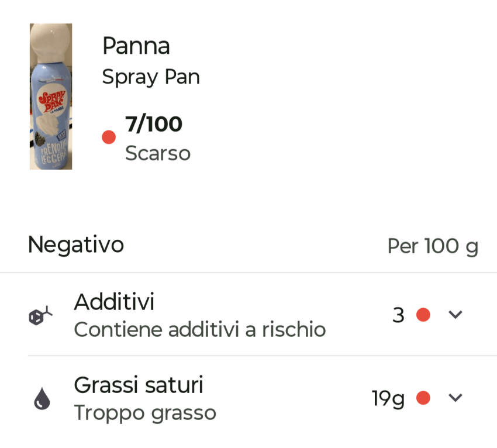The height and width of the screenshot is (448, 497).
Task: Click the Grassi saturi droplet icon
Action: pyautogui.click(x=42, y=399)
